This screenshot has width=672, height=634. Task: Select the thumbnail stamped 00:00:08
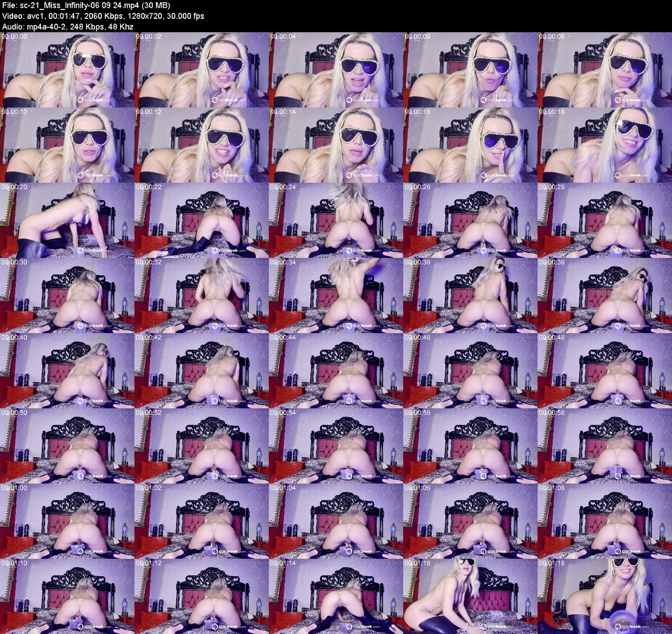tap(605, 70)
